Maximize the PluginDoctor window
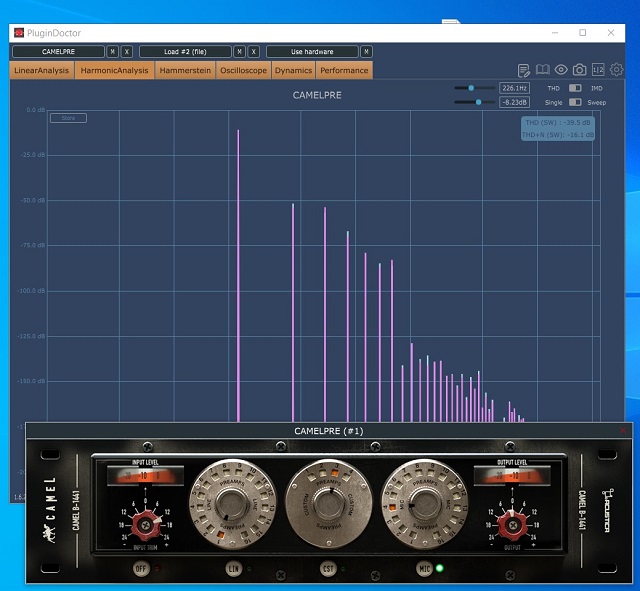This screenshot has height=591, width=640. (582, 33)
